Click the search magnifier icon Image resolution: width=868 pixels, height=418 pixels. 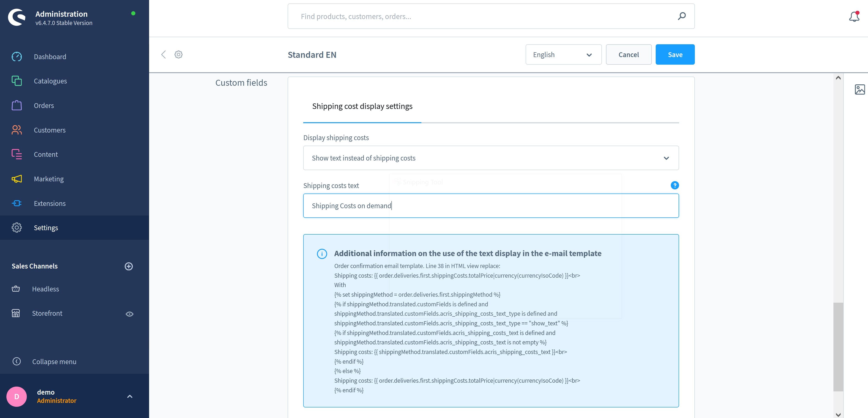tap(682, 16)
